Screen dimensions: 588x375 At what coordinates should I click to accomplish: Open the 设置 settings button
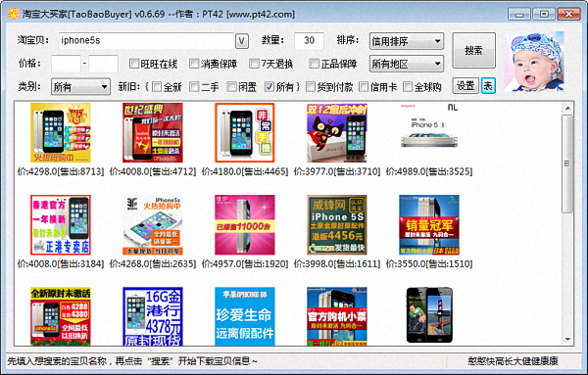pos(465,86)
